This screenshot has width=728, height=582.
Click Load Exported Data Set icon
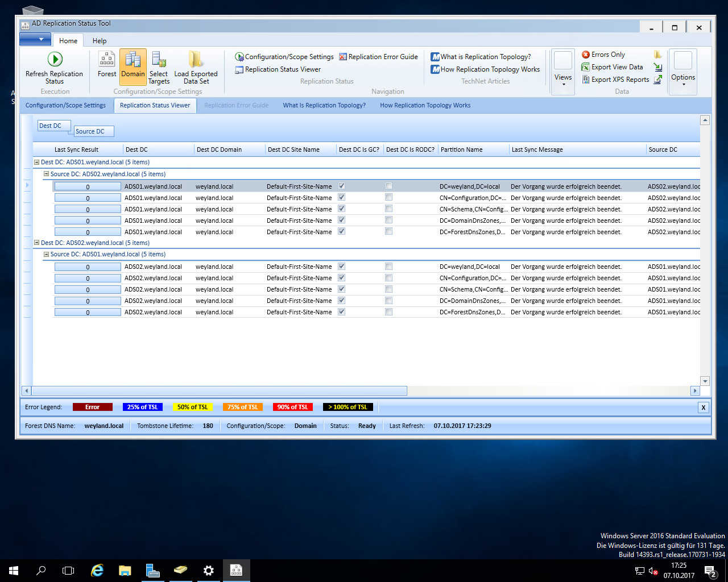tap(196, 60)
